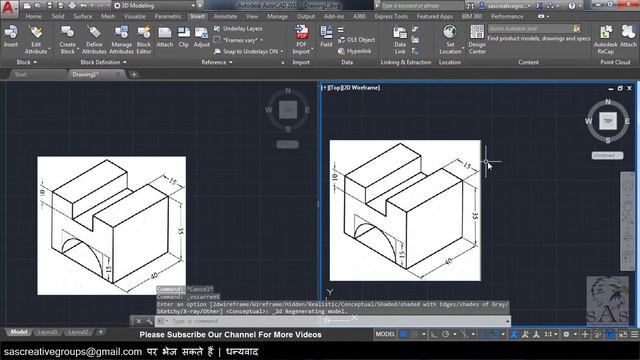Toggle the grid display in the status bar
This screenshot has width=640, height=360.
click(x=403, y=334)
